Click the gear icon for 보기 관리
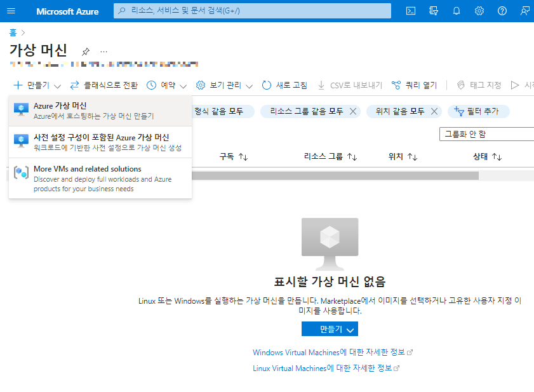The height and width of the screenshot is (392, 534). coord(201,85)
